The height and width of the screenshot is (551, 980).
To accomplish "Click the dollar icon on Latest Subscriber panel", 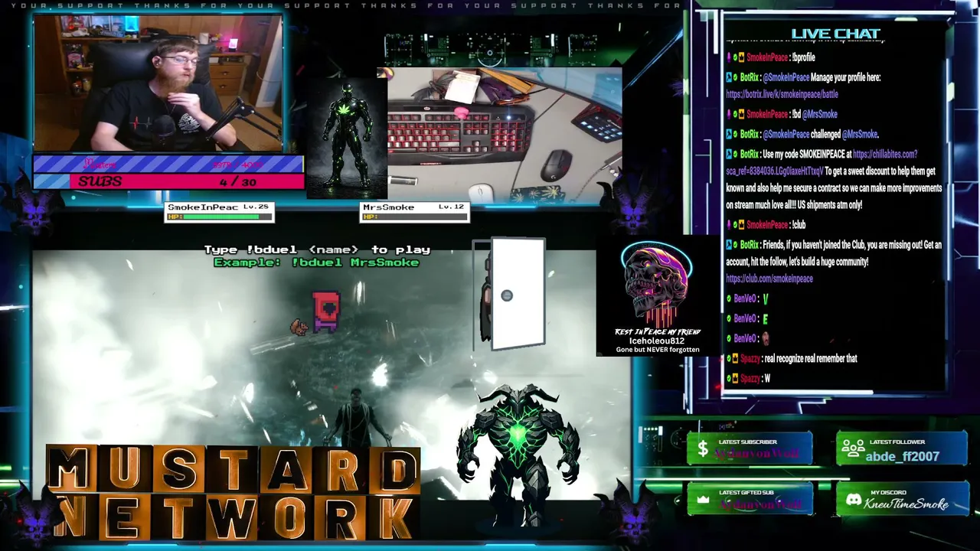I will click(702, 449).
